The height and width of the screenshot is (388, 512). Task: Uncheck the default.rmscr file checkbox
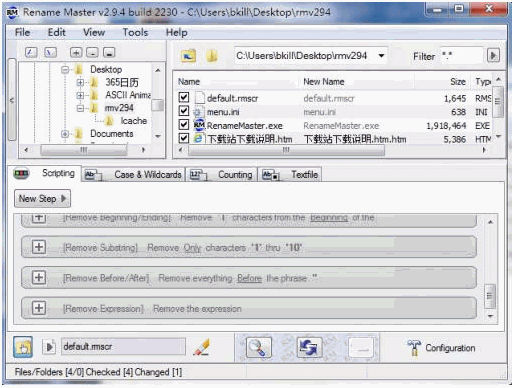coord(184,97)
